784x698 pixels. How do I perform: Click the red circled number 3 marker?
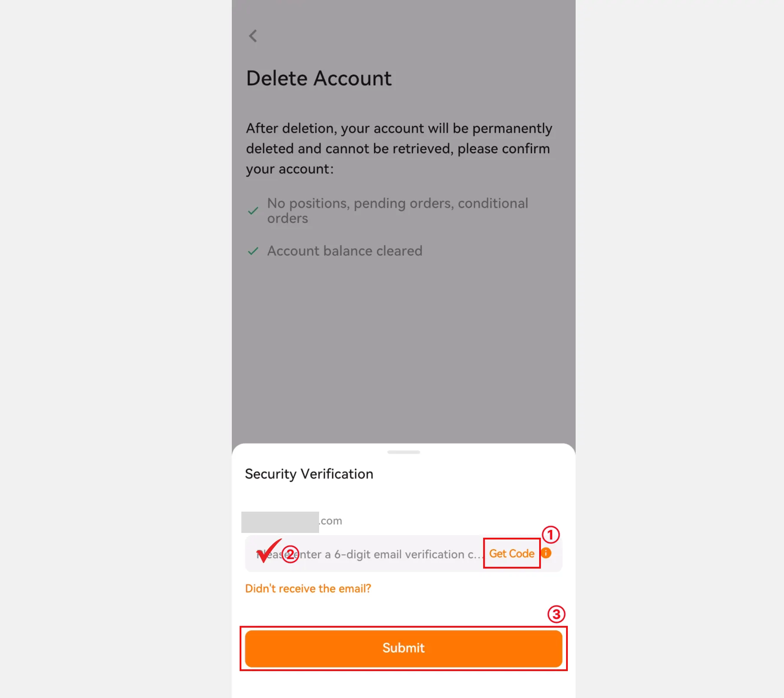tap(556, 614)
